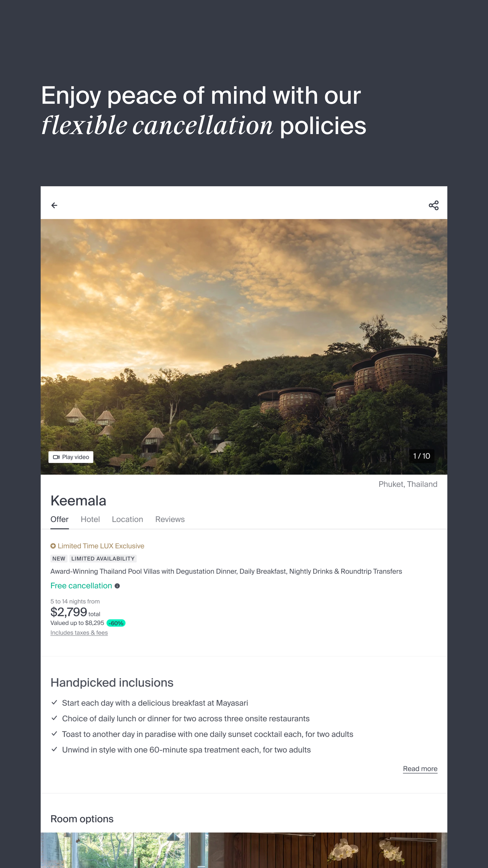Tap the -60% discount badge
The height and width of the screenshot is (868, 488).
(116, 623)
